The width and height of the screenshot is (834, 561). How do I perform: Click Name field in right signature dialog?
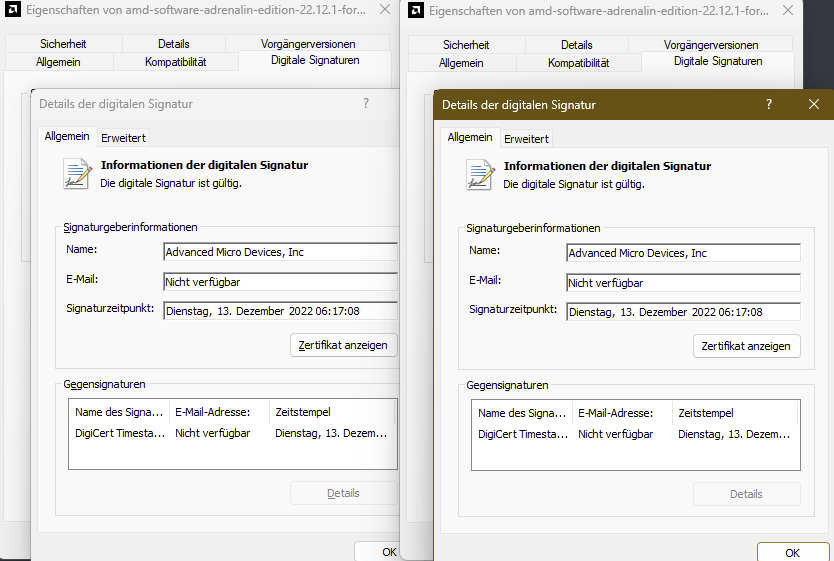[683, 253]
